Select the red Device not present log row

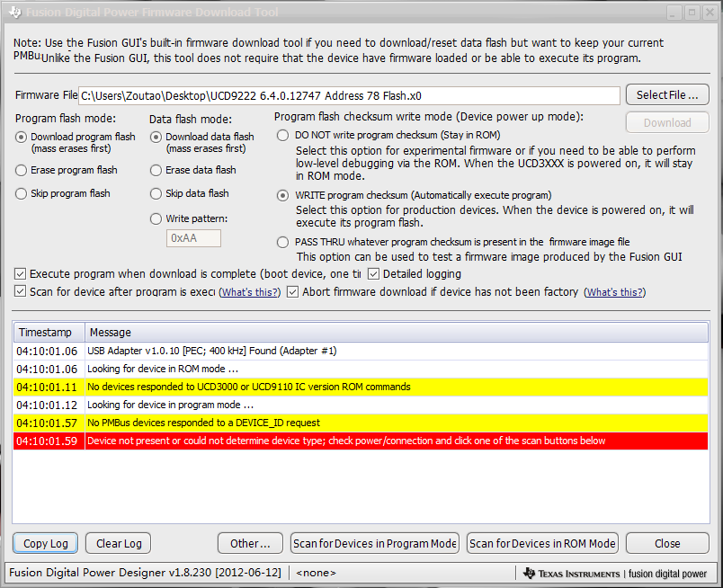[361, 441]
